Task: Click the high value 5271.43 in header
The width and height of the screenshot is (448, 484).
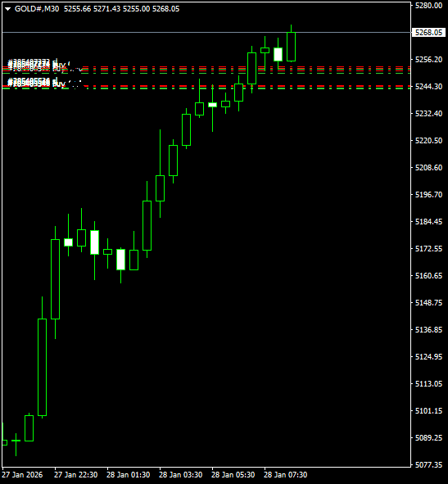Action: [x=106, y=9]
